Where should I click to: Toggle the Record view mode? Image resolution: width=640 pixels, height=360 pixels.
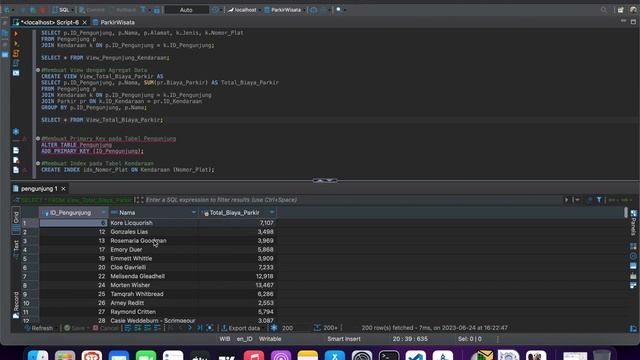tap(16, 304)
